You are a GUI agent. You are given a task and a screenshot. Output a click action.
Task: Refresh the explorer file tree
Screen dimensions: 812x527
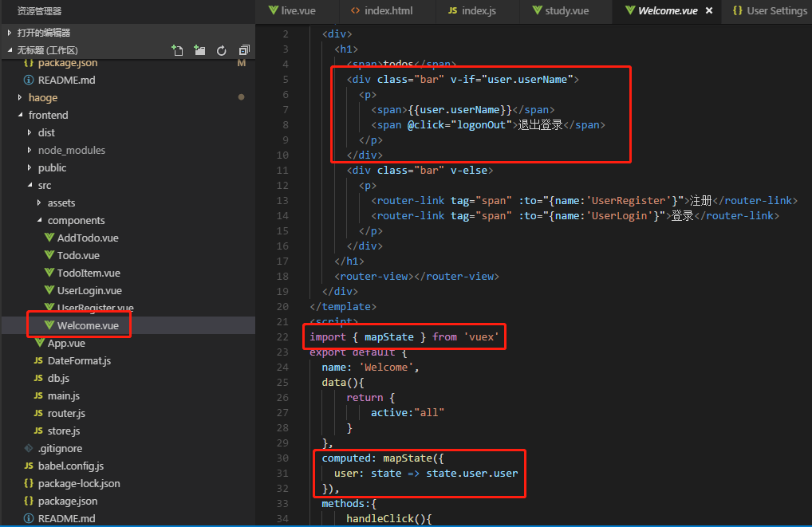(x=222, y=50)
